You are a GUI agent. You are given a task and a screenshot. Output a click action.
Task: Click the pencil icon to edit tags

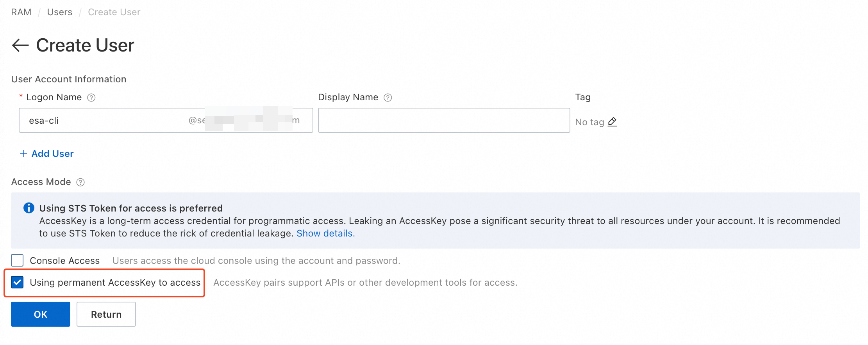[x=613, y=122]
